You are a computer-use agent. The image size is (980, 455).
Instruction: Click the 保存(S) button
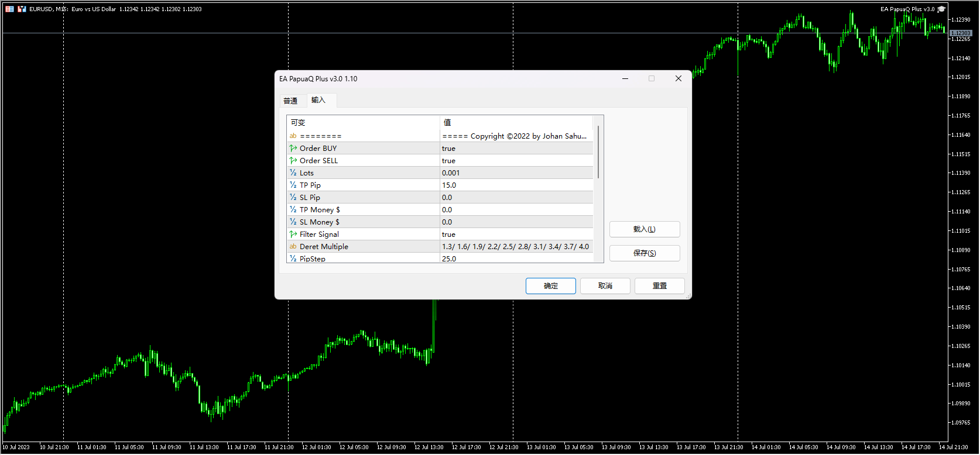(x=644, y=253)
